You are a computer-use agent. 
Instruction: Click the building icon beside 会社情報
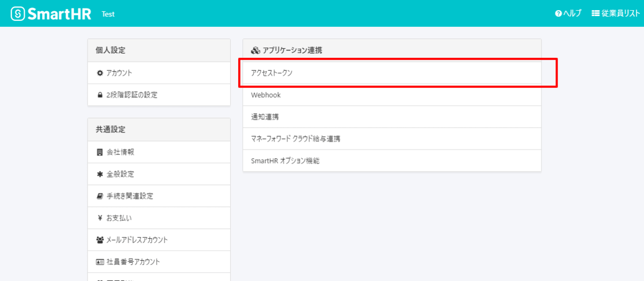pos(100,152)
